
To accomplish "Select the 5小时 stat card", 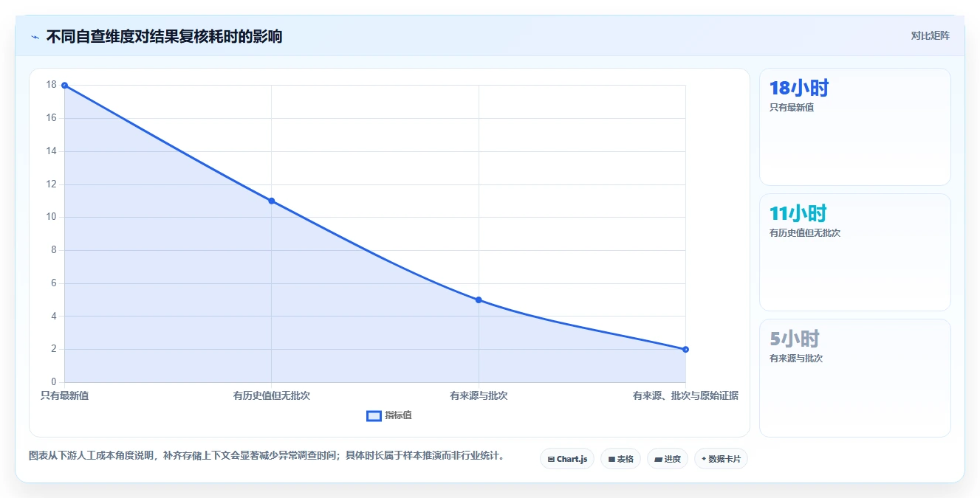I will 854,378.
